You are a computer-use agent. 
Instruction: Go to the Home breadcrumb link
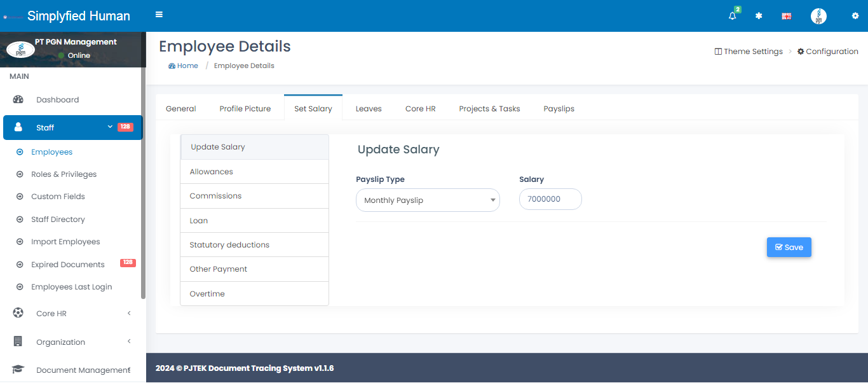(x=184, y=66)
